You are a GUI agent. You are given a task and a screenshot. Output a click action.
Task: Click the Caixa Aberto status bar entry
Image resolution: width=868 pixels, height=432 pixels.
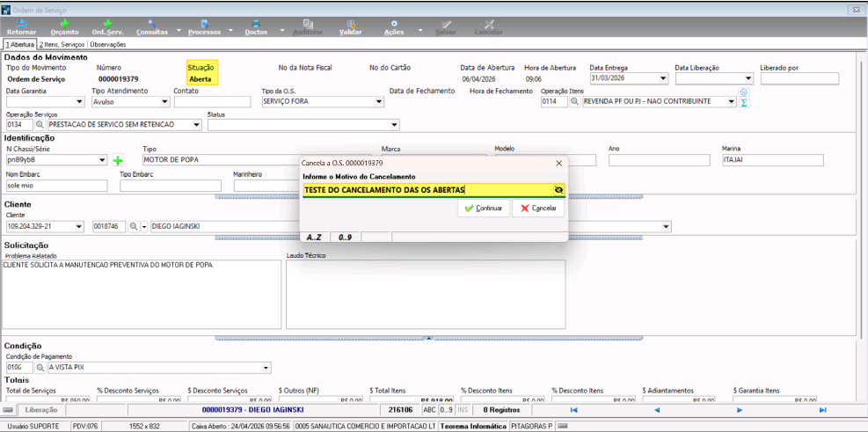240,426
